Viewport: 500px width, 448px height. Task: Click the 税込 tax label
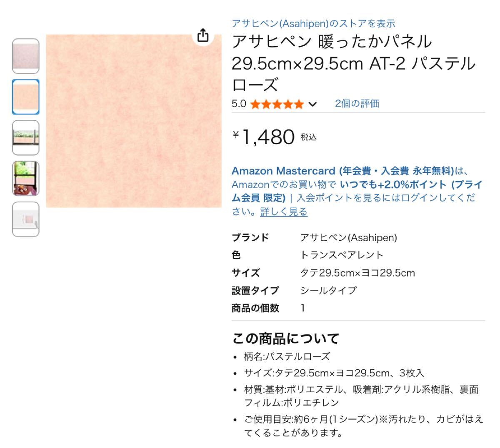click(309, 137)
